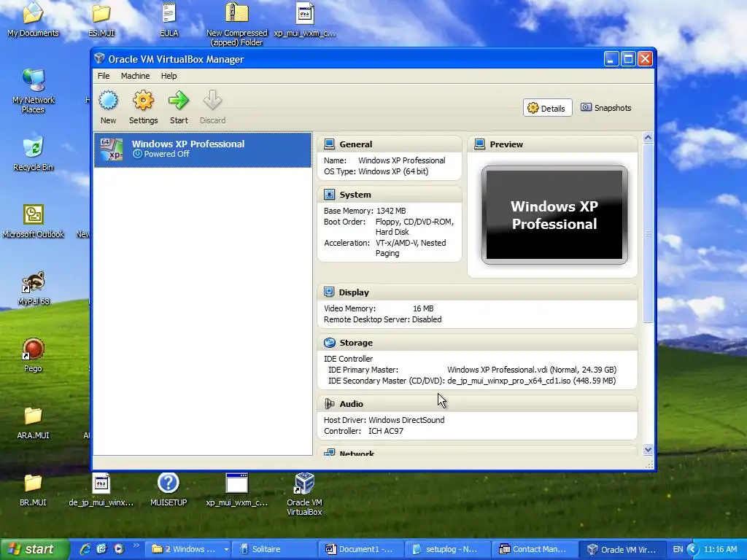The height and width of the screenshot is (560, 747).
Task: Click the ICH AC97 controller value
Action: (x=386, y=431)
